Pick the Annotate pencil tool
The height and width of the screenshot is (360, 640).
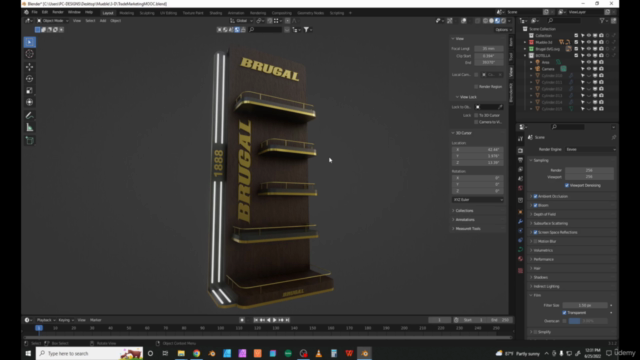tap(29, 116)
